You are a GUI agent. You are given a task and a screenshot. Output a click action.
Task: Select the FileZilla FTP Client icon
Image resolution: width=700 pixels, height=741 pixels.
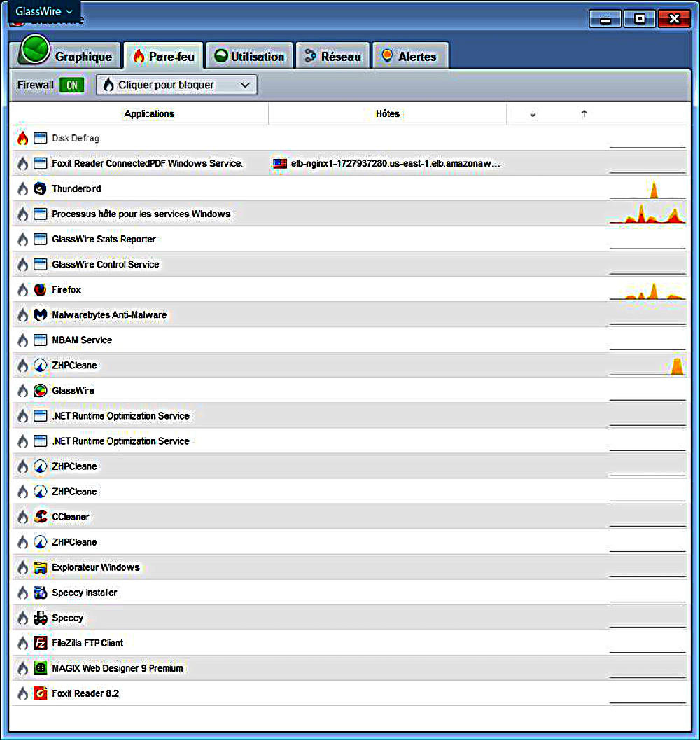pos(41,643)
